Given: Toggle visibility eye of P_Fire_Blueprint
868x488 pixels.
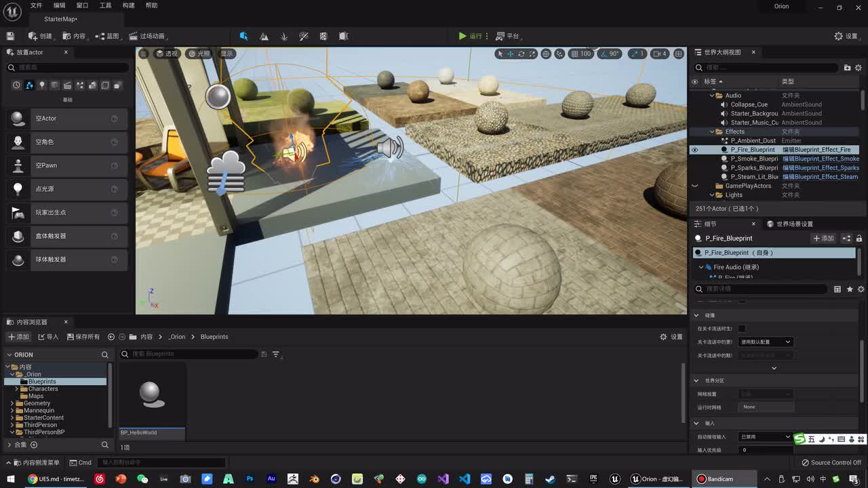Looking at the screenshot, I should [x=694, y=150].
